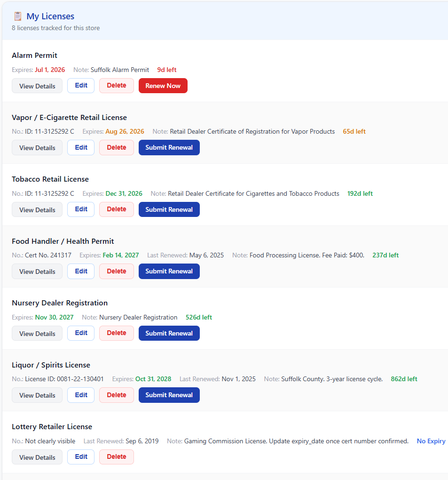The width and height of the screenshot is (448, 480).
Task: Click 'Sep 6, 2019' last renewed date
Action: pyautogui.click(x=142, y=441)
